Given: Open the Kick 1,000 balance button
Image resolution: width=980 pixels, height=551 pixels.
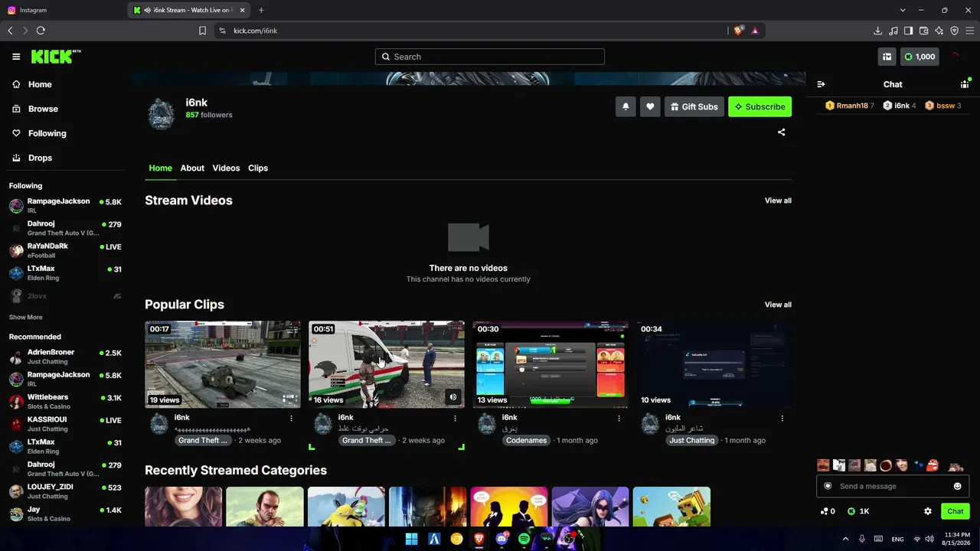Looking at the screenshot, I should pos(920,57).
